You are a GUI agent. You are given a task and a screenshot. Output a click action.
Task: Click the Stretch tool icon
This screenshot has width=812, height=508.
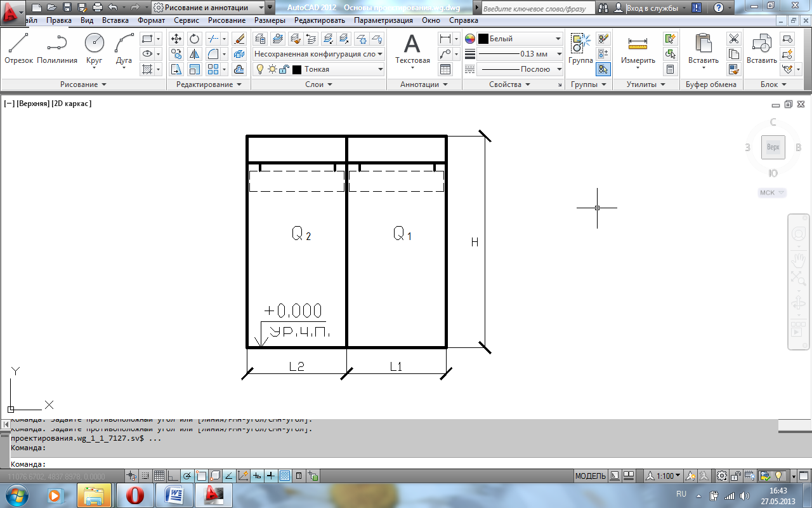(176, 69)
